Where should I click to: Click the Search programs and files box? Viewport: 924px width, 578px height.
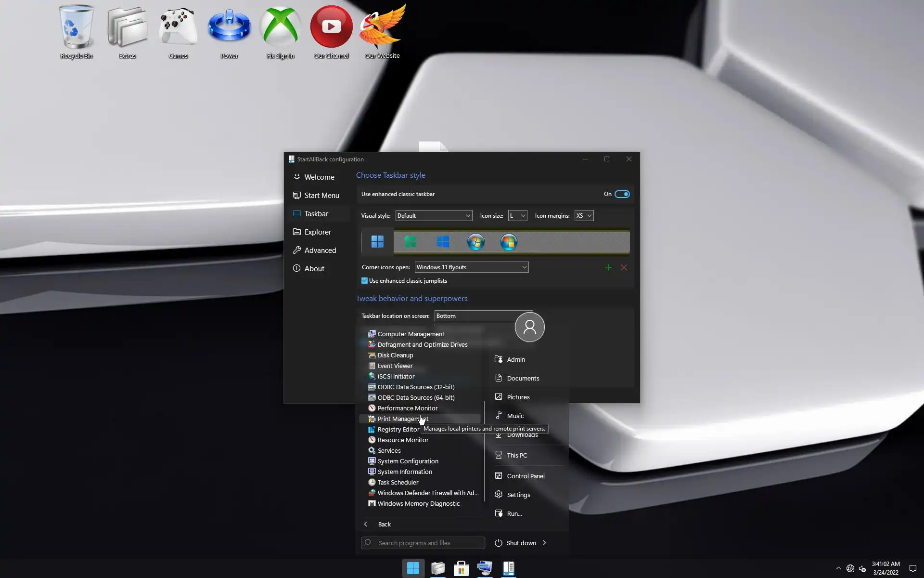point(423,543)
